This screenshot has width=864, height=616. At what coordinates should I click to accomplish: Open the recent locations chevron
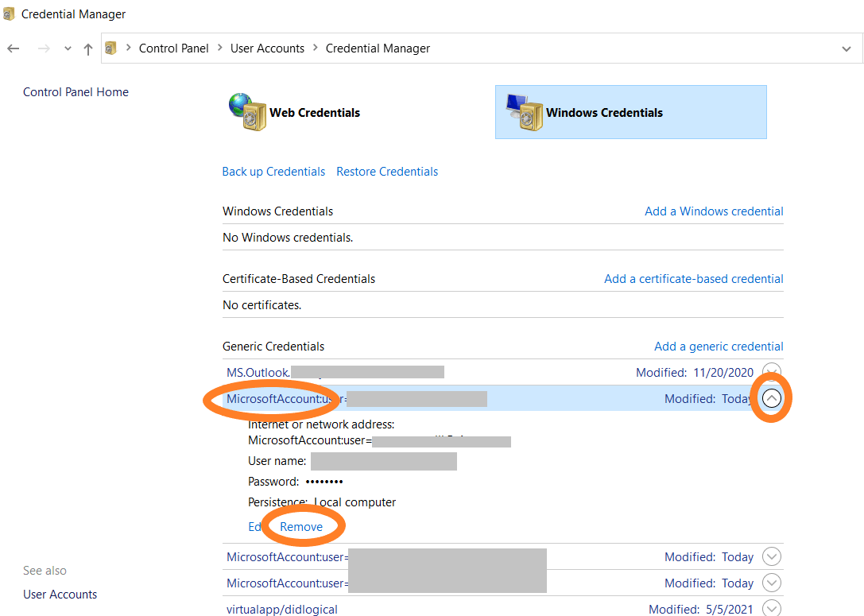[68, 48]
